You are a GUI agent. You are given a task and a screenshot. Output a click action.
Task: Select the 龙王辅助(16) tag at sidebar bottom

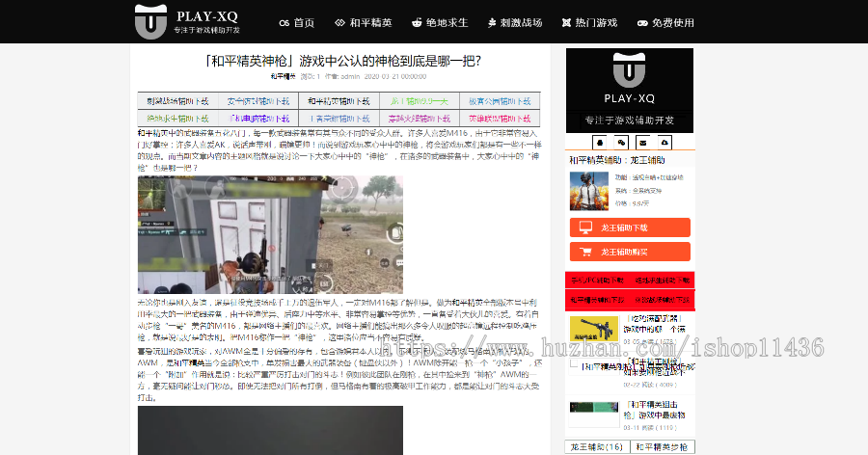(x=596, y=446)
